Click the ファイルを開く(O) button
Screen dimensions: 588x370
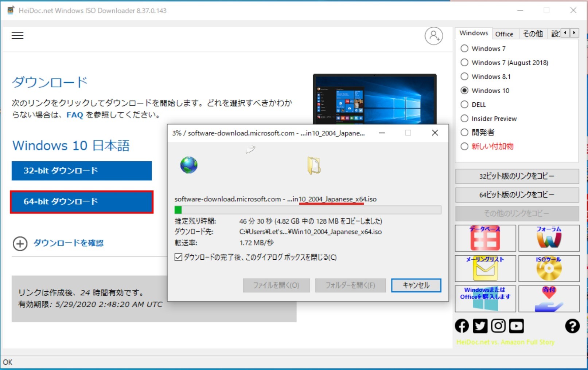pos(276,285)
